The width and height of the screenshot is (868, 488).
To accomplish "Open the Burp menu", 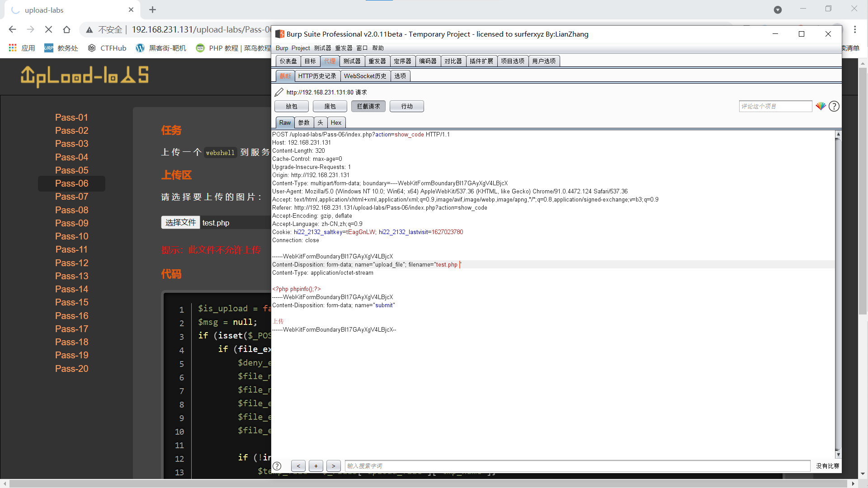I will pyautogui.click(x=282, y=48).
